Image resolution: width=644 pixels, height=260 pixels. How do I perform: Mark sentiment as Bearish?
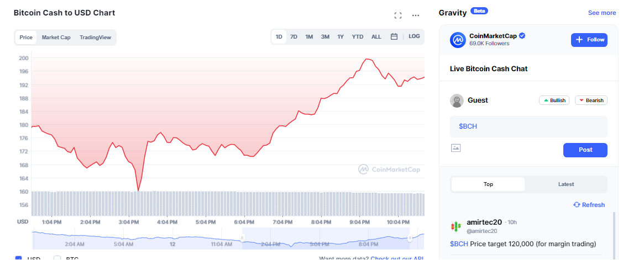click(x=591, y=100)
